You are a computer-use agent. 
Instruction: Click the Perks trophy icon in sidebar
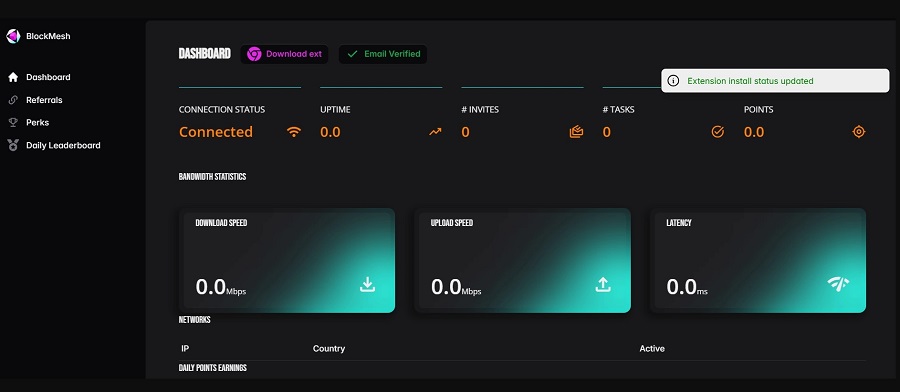coord(13,122)
